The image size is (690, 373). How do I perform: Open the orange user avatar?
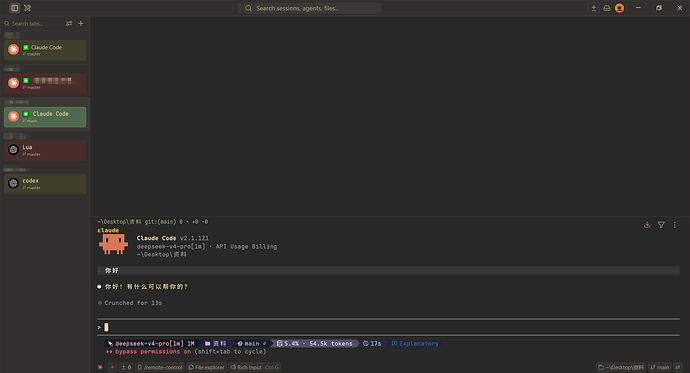[x=619, y=8]
